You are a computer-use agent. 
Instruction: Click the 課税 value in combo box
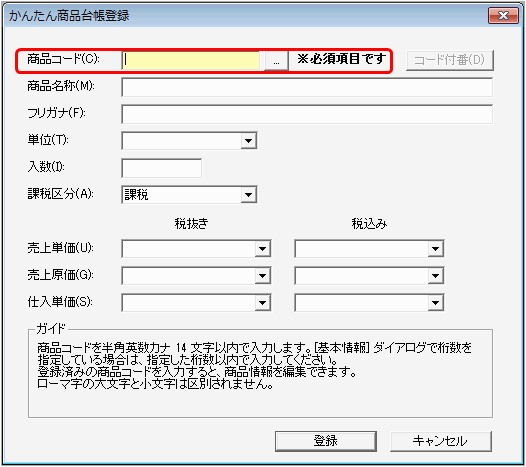(136, 195)
